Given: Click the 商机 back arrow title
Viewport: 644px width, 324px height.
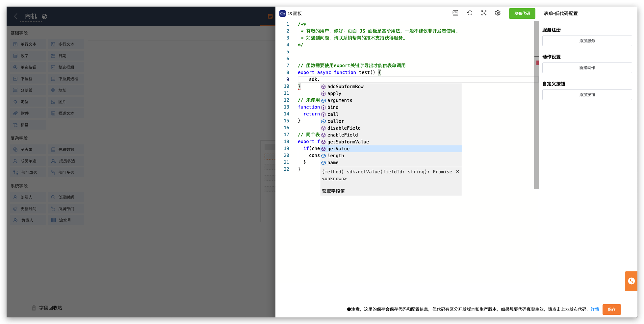Looking at the screenshot, I should point(31,16).
